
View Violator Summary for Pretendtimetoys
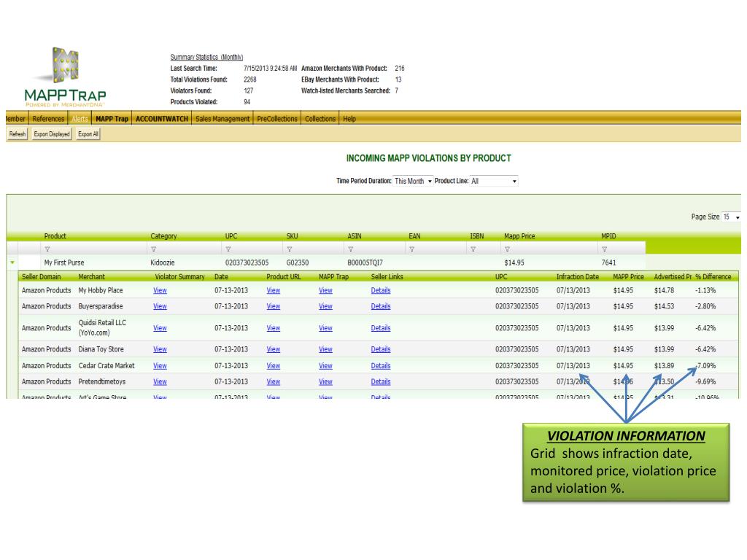(x=160, y=381)
